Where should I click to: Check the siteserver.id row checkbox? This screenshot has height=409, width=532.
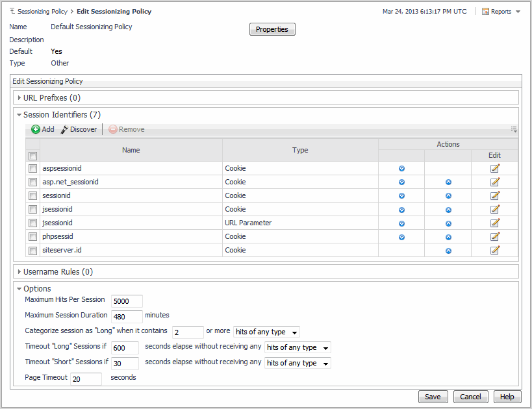coord(33,251)
